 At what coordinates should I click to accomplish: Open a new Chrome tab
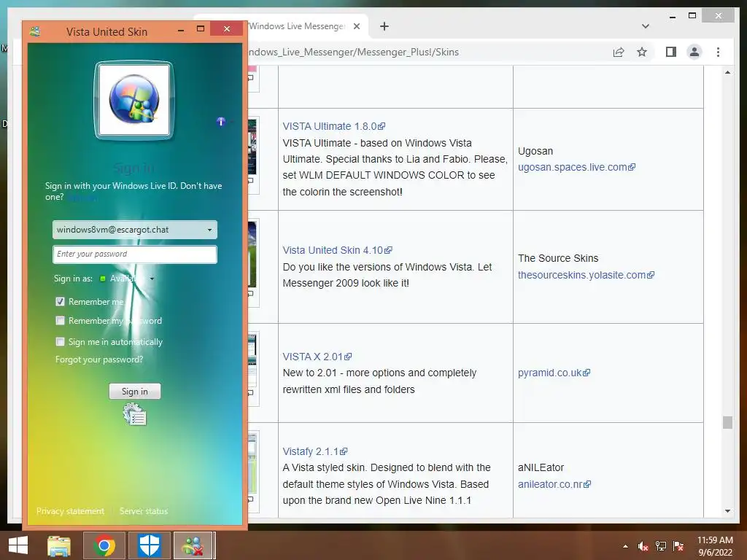tap(384, 27)
